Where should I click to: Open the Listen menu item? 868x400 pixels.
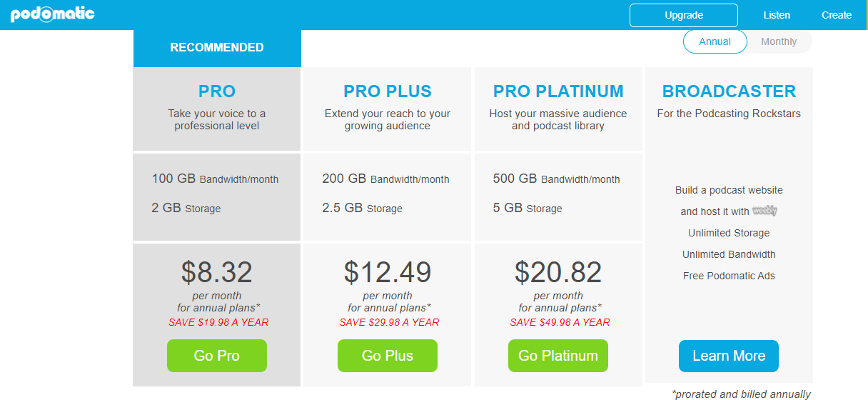(777, 15)
